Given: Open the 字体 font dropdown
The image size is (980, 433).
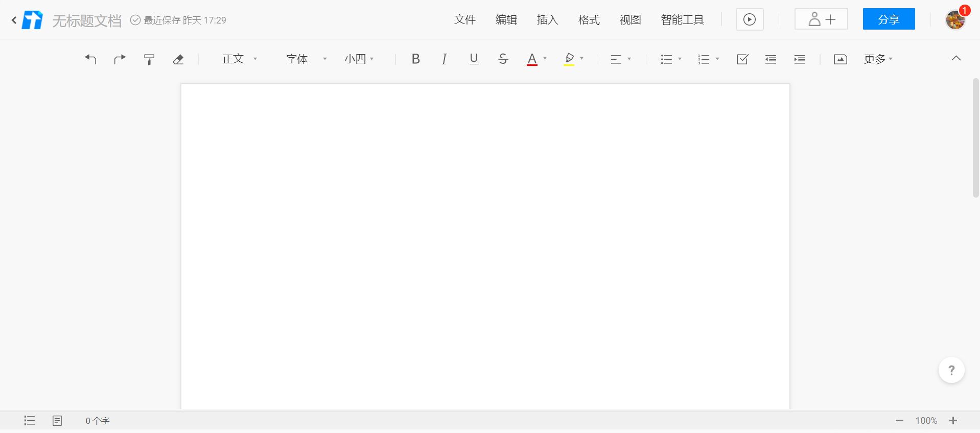Looking at the screenshot, I should point(306,59).
